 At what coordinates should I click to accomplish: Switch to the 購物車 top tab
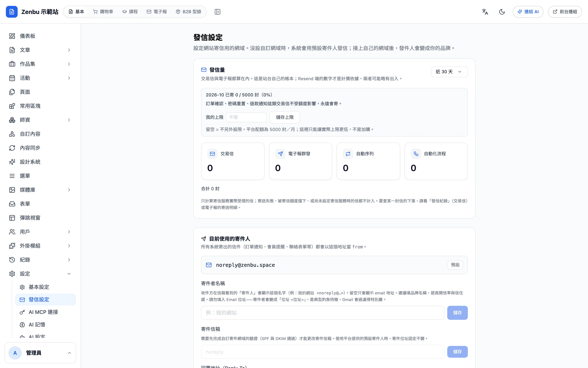[x=103, y=12]
